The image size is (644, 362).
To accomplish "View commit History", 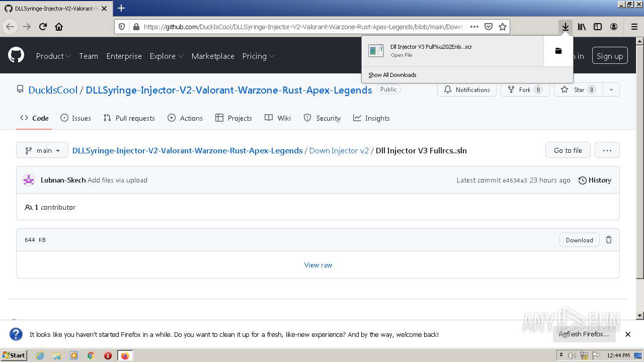I will (595, 180).
